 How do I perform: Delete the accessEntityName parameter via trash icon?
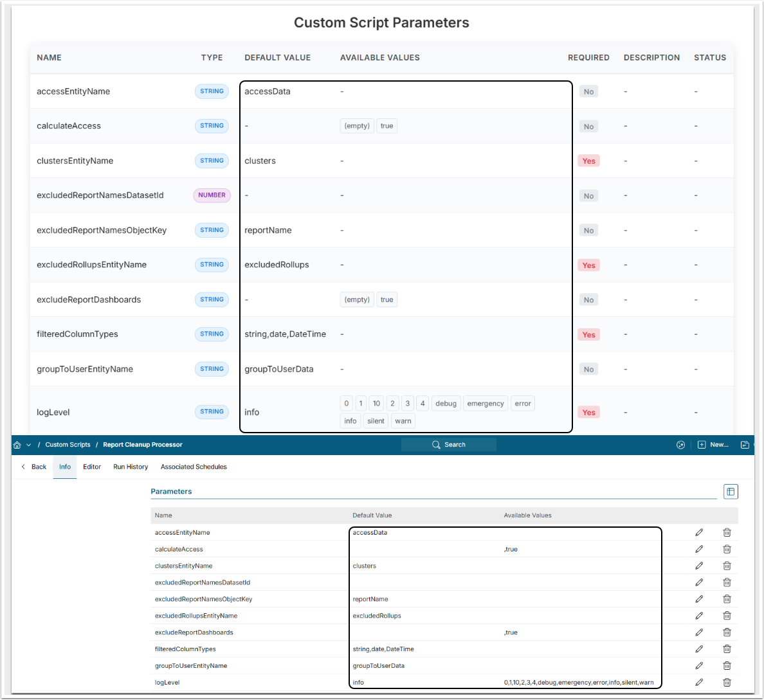coord(727,532)
